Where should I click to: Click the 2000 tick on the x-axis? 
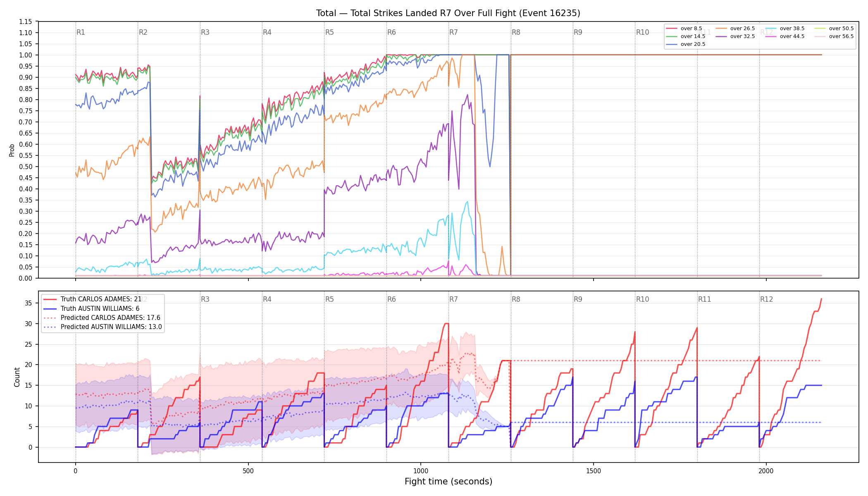[x=766, y=471]
